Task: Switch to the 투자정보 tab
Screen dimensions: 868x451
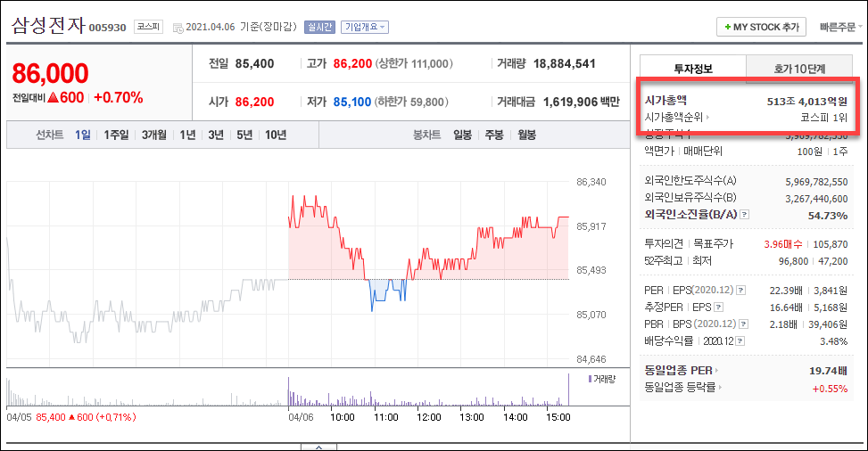Action: (x=693, y=69)
